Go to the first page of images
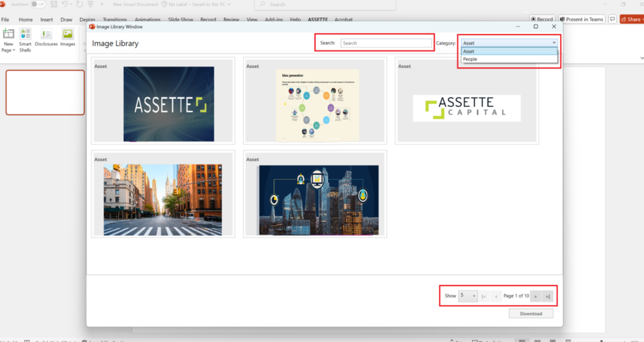Viewport: 644px width, 342px height. coord(484,296)
